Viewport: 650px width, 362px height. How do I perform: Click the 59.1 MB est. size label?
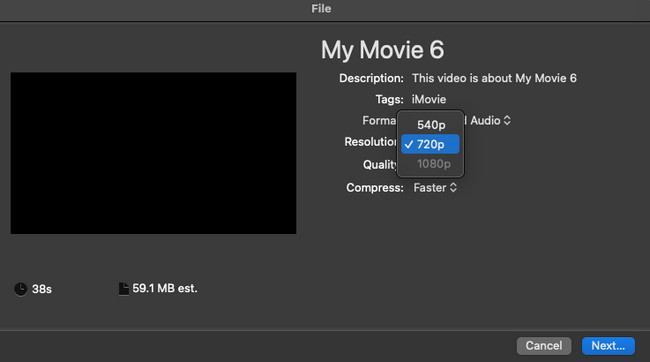point(165,289)
